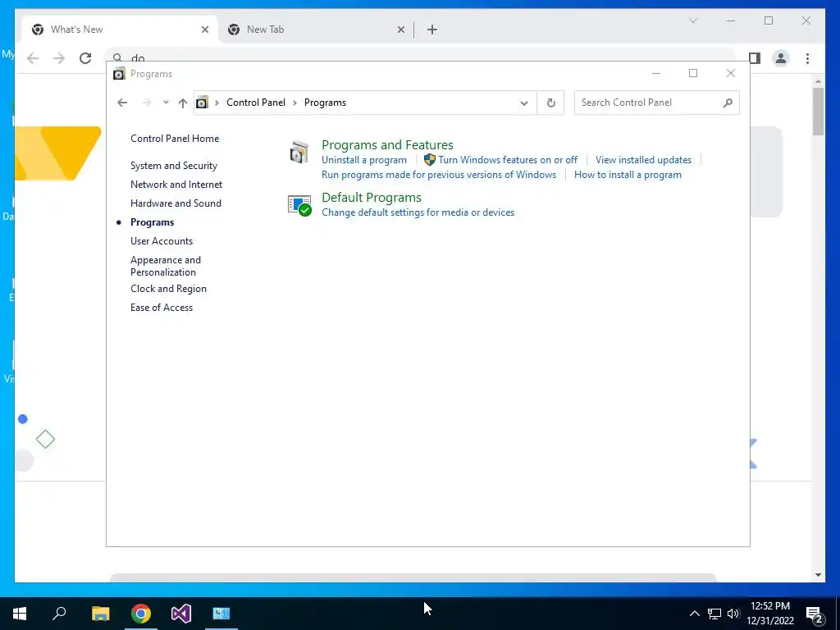
Task: Click Visual Studio taskbar icon
Action: click(x=181, y=614)
